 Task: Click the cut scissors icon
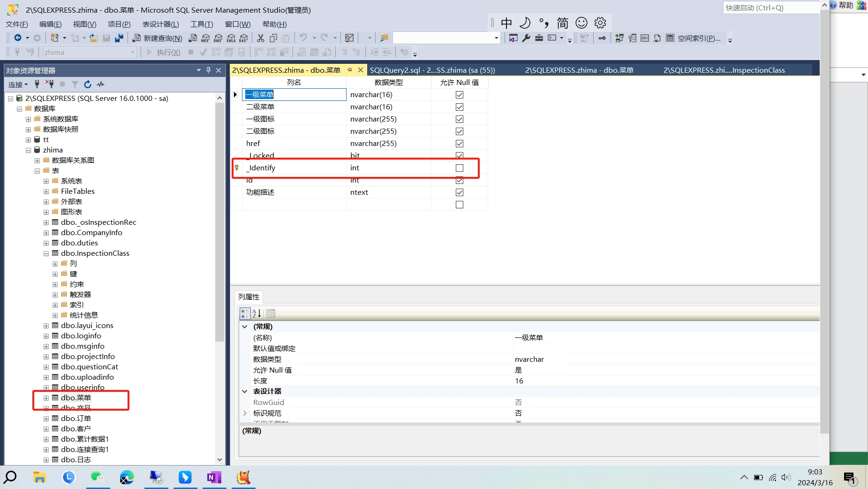pos(261,38)
